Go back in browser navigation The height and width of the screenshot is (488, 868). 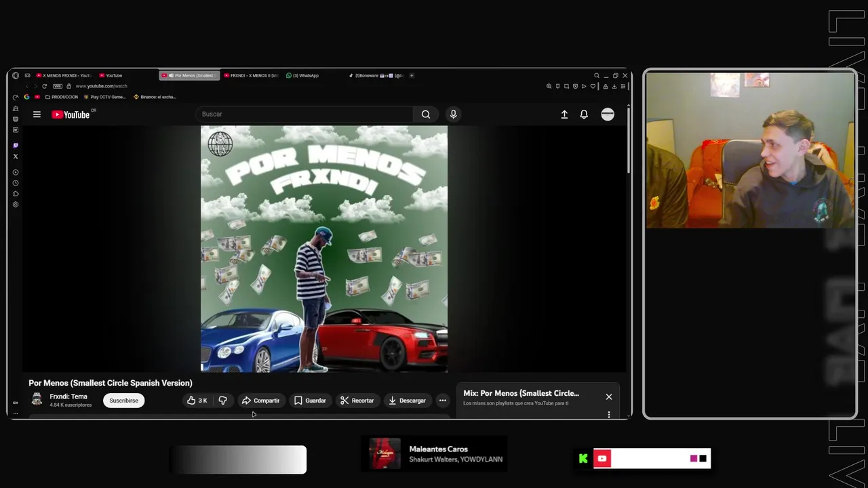(x=27, y=86)
